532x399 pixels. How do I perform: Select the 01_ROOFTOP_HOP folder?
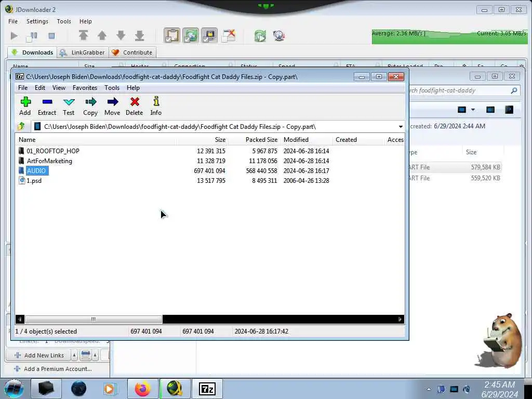coord(53,151)
